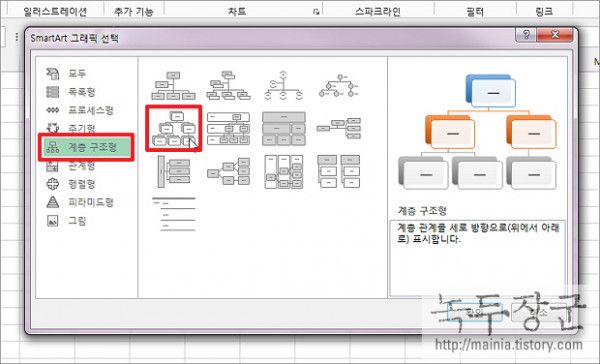
Task: Confirm selection with the 확인 button
Action: tap(475, 313)
